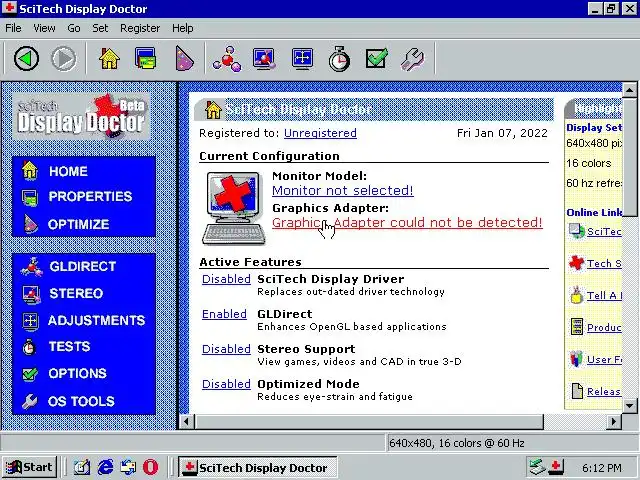640x480 pixels.
Task: Click the wrench icon beside OS TOOLS
Action: point(30,402)
